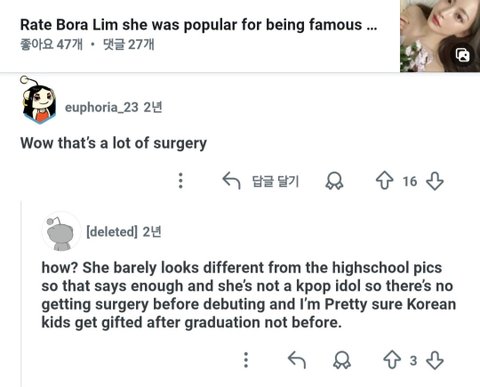
Task: Open post titled Rate Bora Lim
Action: click(x=199, y=25)
